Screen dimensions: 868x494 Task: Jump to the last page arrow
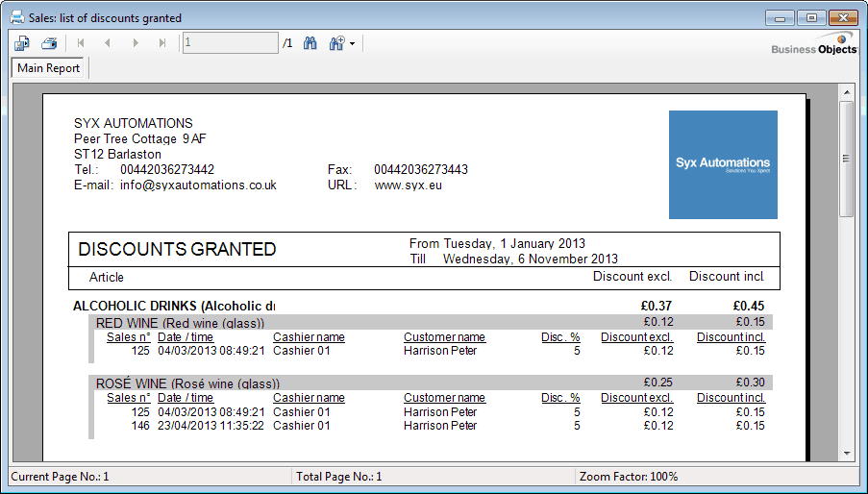[x=162, y=43]
